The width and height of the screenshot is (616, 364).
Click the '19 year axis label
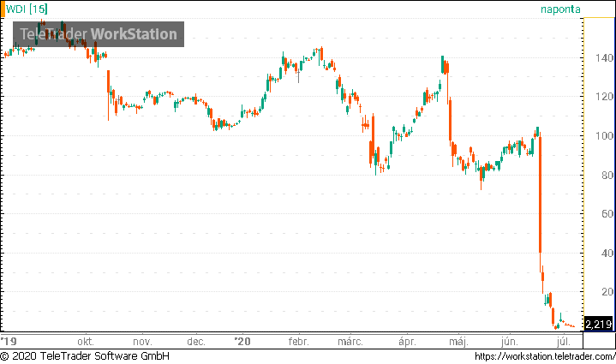[9, 341]
